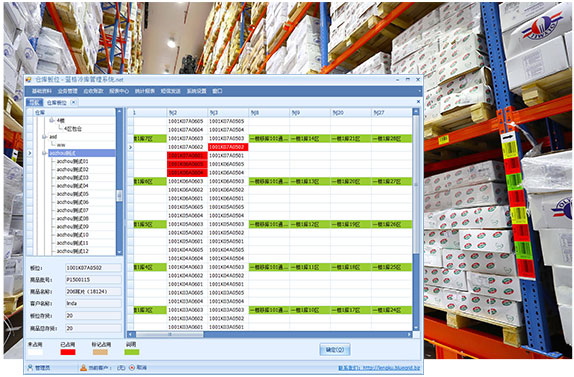Open the 系统设置 menu
Image resolution: width=574 pixels, height=377 pixels.
click(x=197, y=91)
